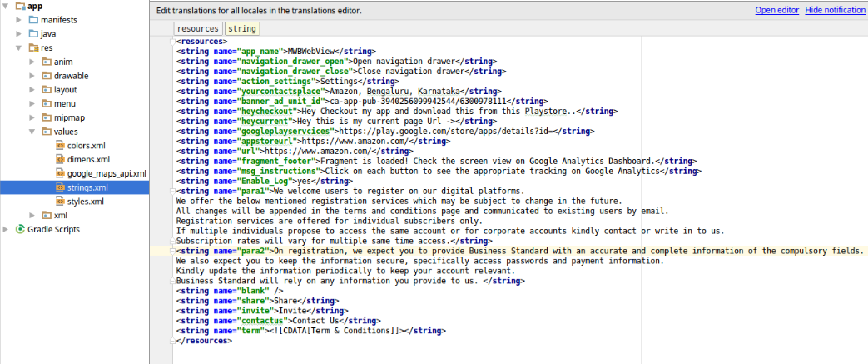
Task: Click the Hide notification link
Action: point(835,10)
